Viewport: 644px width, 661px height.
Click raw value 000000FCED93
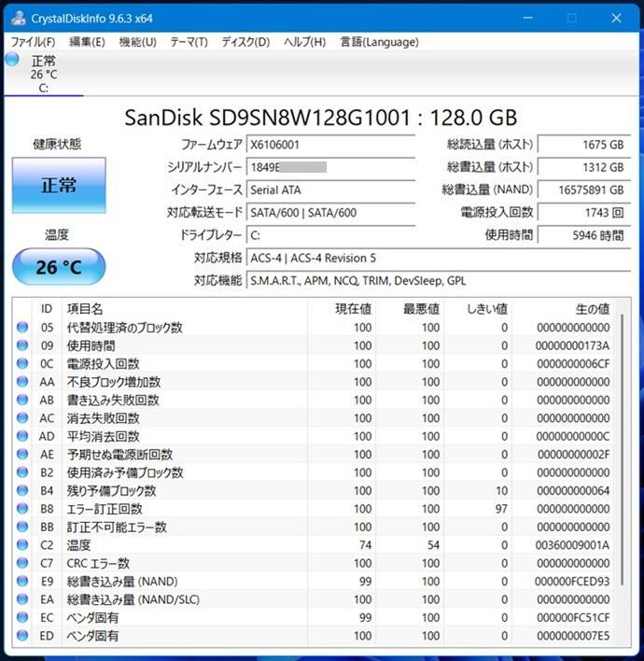pos(572,581)
